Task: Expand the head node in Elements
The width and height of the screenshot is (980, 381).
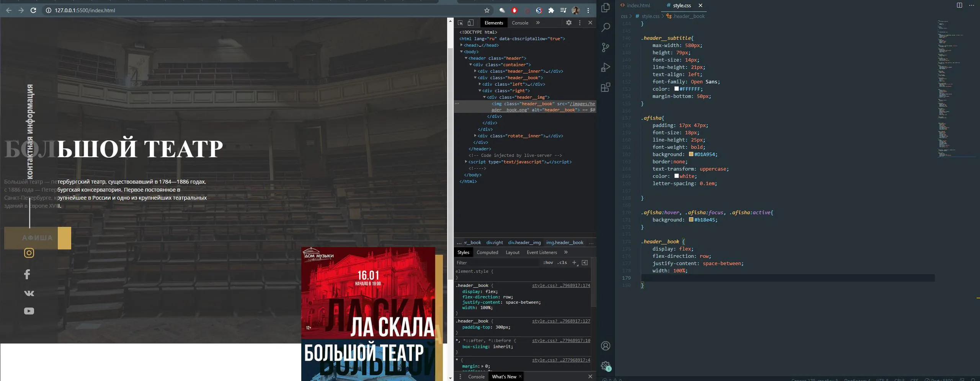Action: (x=462, y=45)
